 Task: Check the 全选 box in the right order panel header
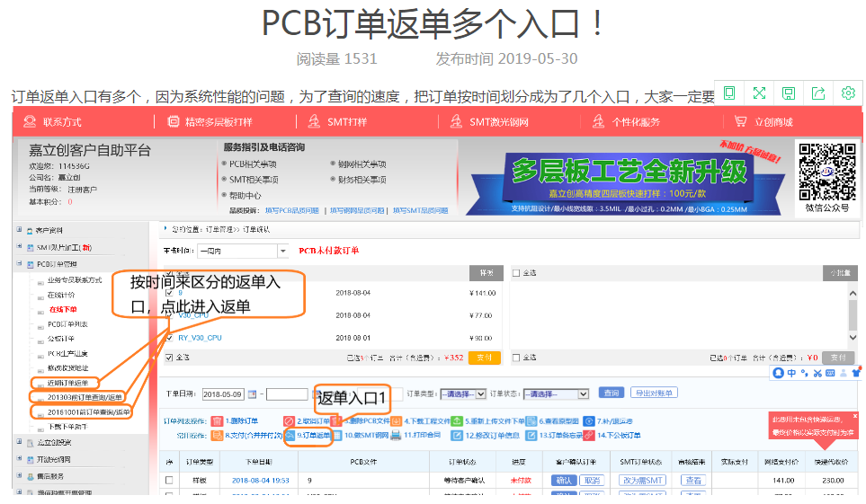(x=516, y=273)
